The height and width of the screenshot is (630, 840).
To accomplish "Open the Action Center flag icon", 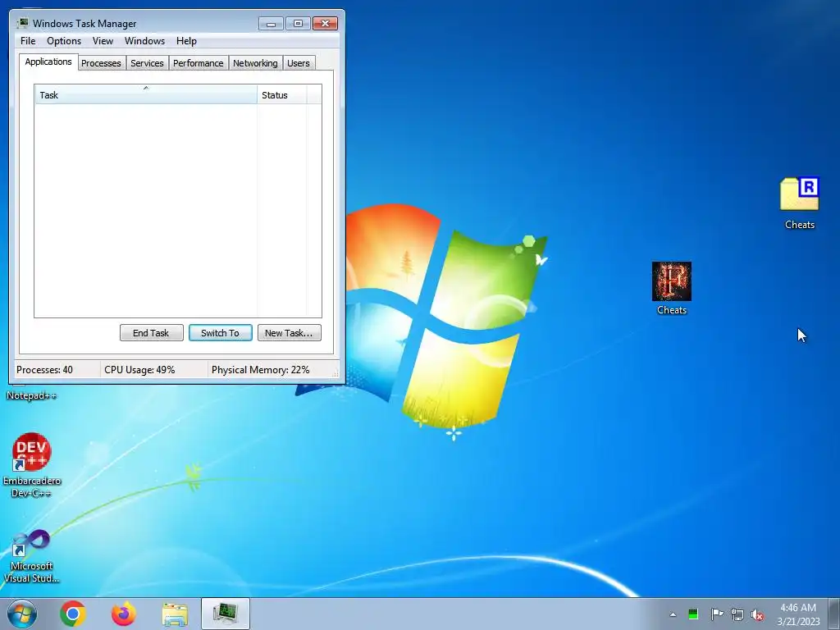I will point(717,614).
